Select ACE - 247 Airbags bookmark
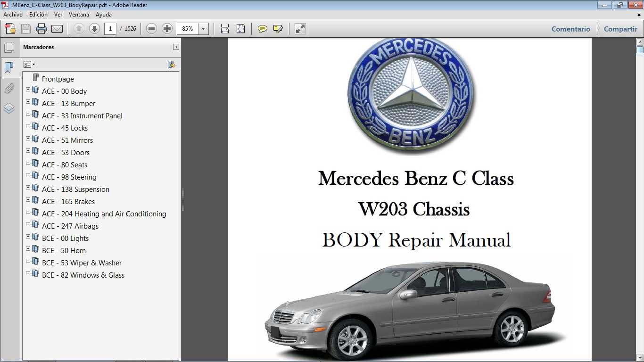The image size is (644, 362). tap(70, 226)
